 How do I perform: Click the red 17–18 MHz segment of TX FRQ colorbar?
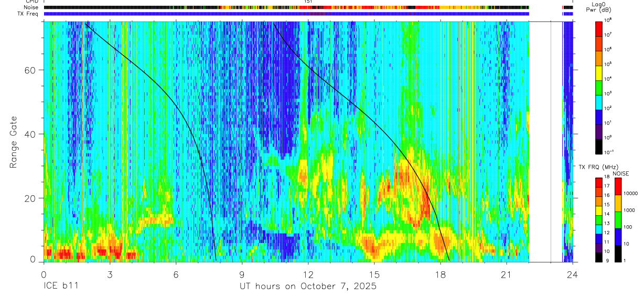tap(599, 182)
